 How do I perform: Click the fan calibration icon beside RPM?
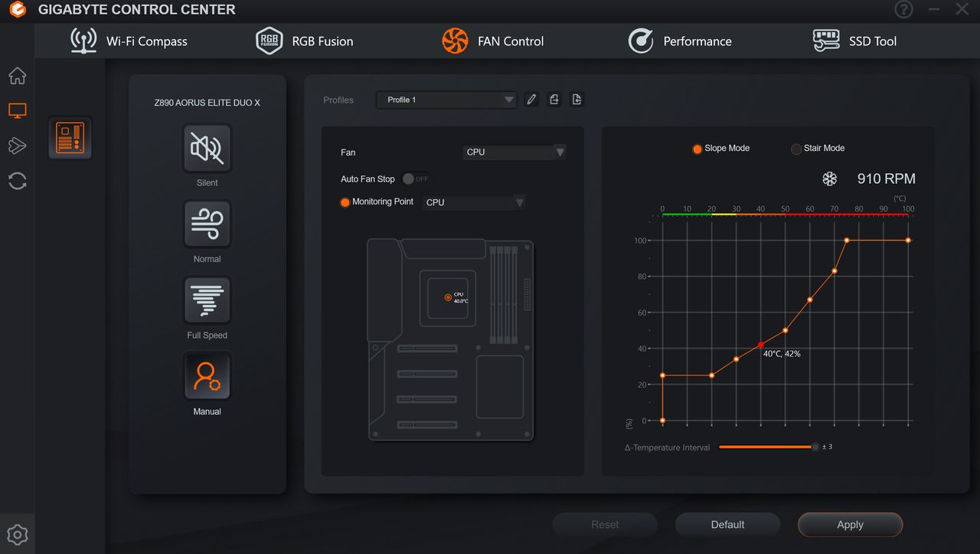click(829, 179)
